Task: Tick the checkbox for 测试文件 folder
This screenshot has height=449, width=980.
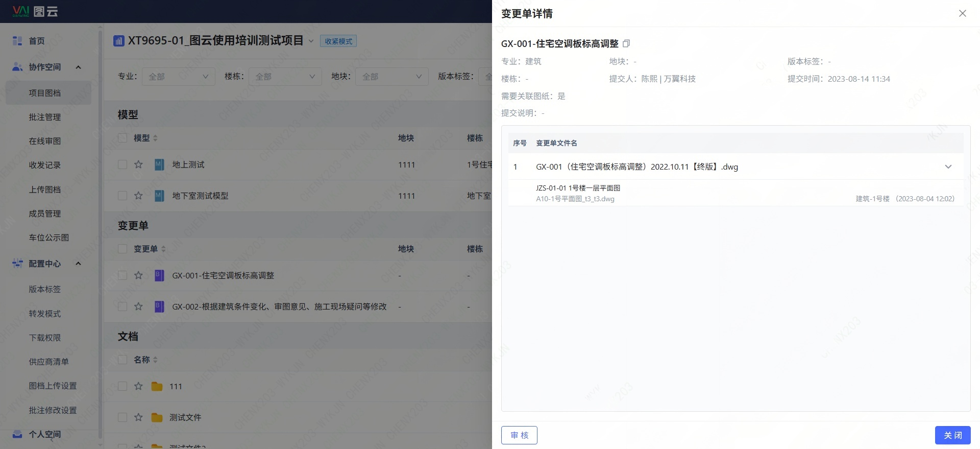Action: [122, 417]
